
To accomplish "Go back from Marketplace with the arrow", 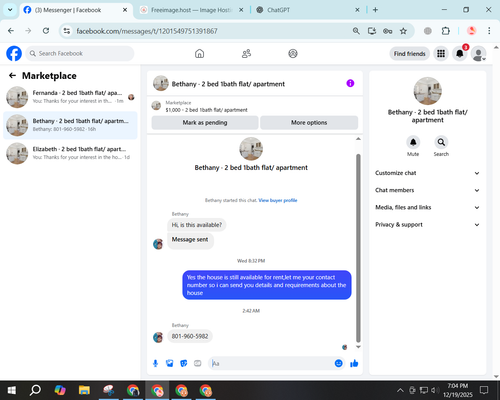I will click(12, 76).
